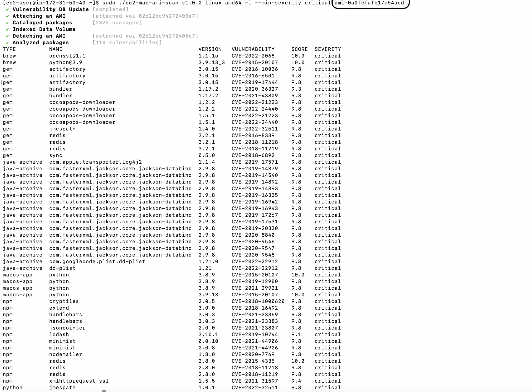Select CVE-2016-10036 for artifactory

[x=255, y=69]
